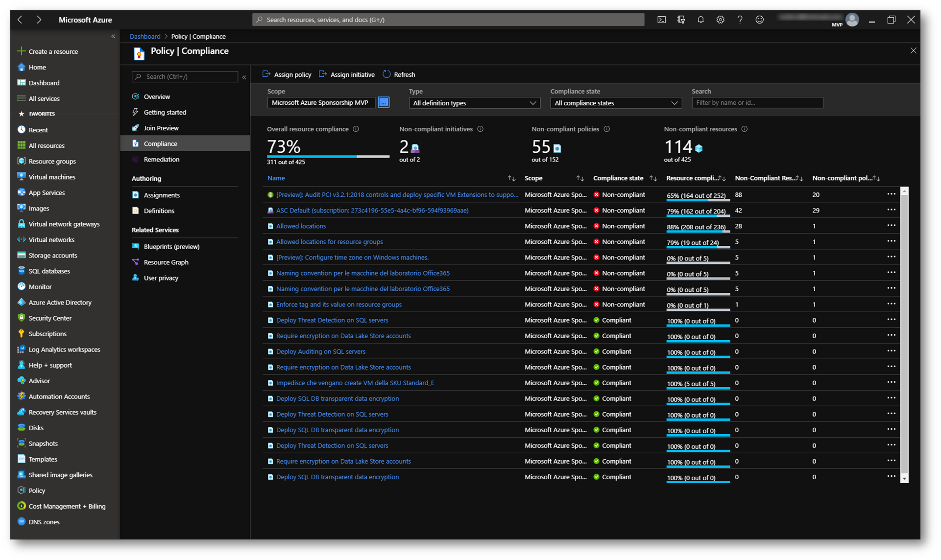Viewport: 941px width, 560px height.
Task: Sort by Resource compliance column
Action: [722, 178]
